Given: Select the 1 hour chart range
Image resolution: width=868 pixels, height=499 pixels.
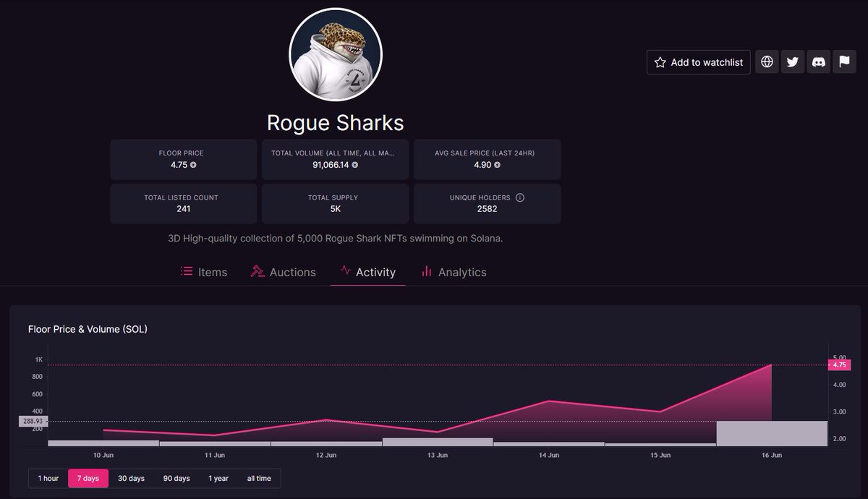Looking at the screenshot, I should [48, 478].
